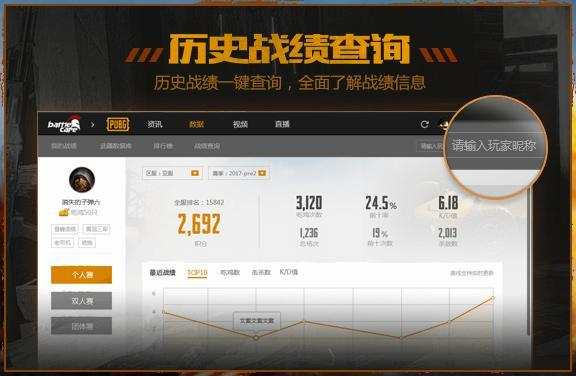
Task: Switch to the 数据 data tab
Action: (x=197, y=124)
